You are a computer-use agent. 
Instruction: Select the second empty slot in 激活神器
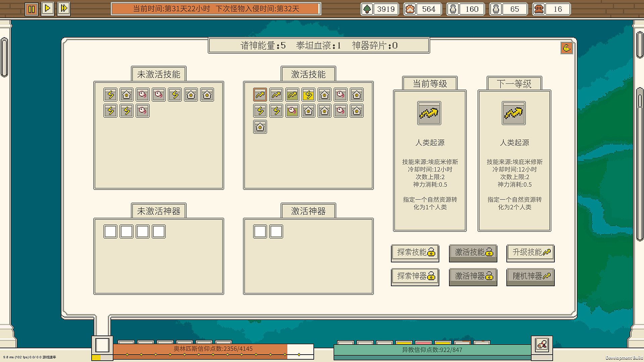276,231
